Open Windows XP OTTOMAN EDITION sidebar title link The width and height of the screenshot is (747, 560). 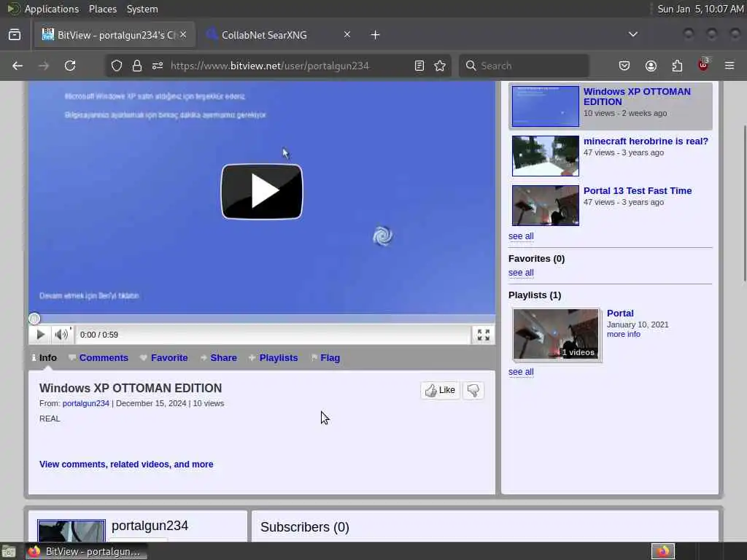click(x=637, y=97)
